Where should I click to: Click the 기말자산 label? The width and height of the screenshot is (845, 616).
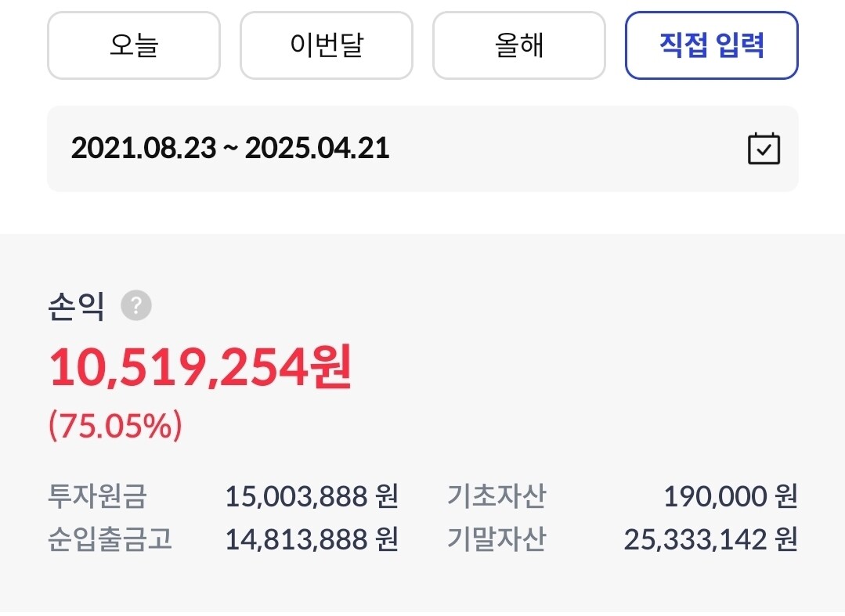pyautogui.click(x=497, y=539)
